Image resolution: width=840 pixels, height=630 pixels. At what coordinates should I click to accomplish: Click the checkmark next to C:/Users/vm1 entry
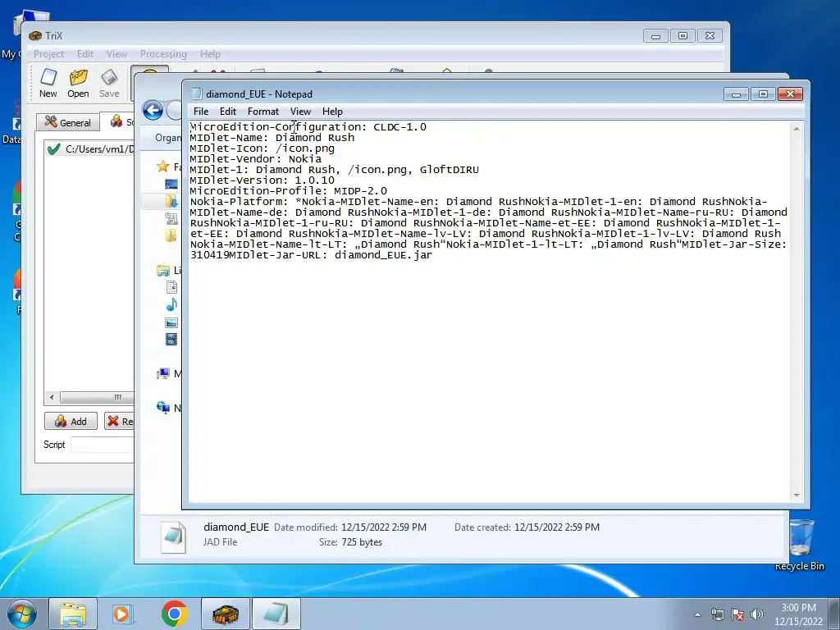tap(53, 149)
